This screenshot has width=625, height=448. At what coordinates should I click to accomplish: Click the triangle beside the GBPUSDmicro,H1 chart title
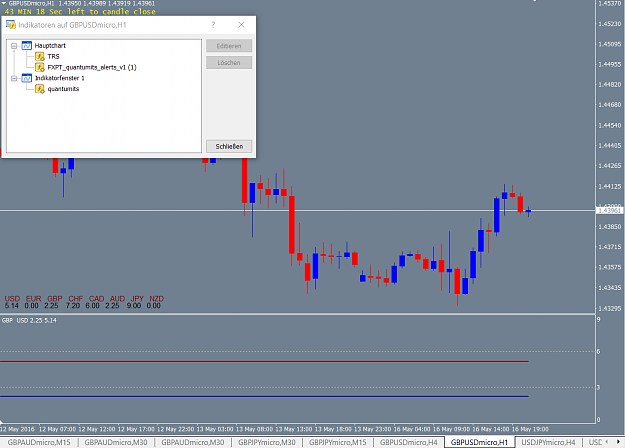click(4, 3)
